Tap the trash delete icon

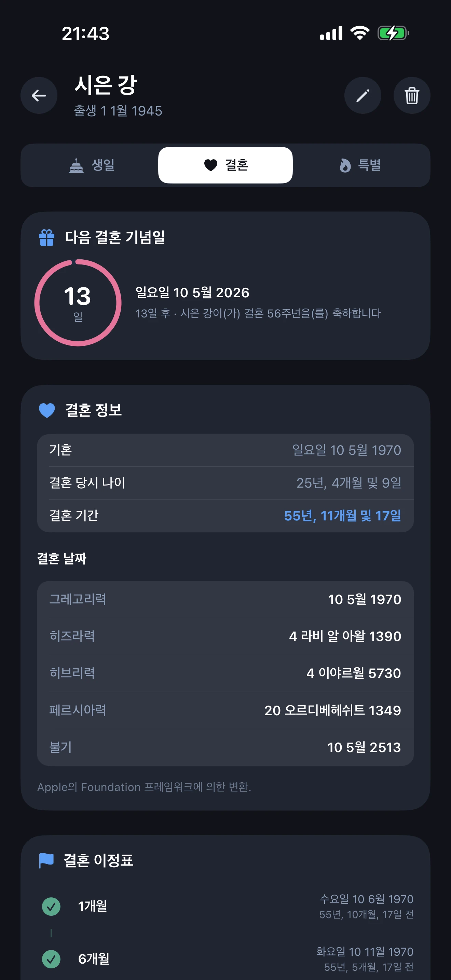411,95
